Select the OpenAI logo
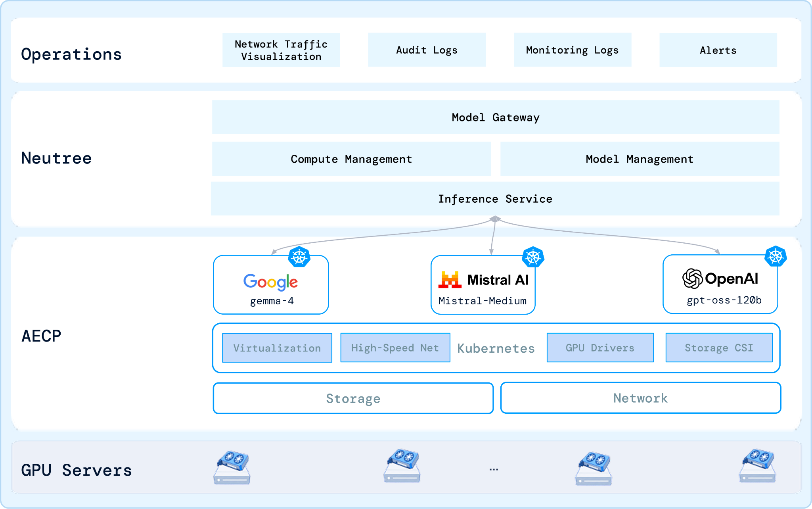 pos(720,279)
